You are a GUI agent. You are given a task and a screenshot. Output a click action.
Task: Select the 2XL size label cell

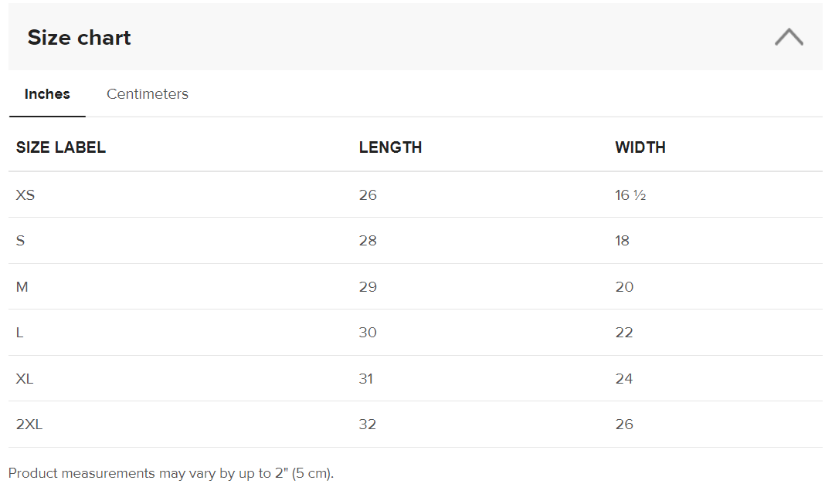[x=29, y=425]
